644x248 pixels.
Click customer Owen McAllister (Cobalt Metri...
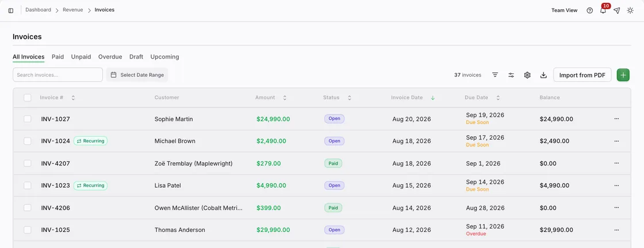tap(198, 208)
